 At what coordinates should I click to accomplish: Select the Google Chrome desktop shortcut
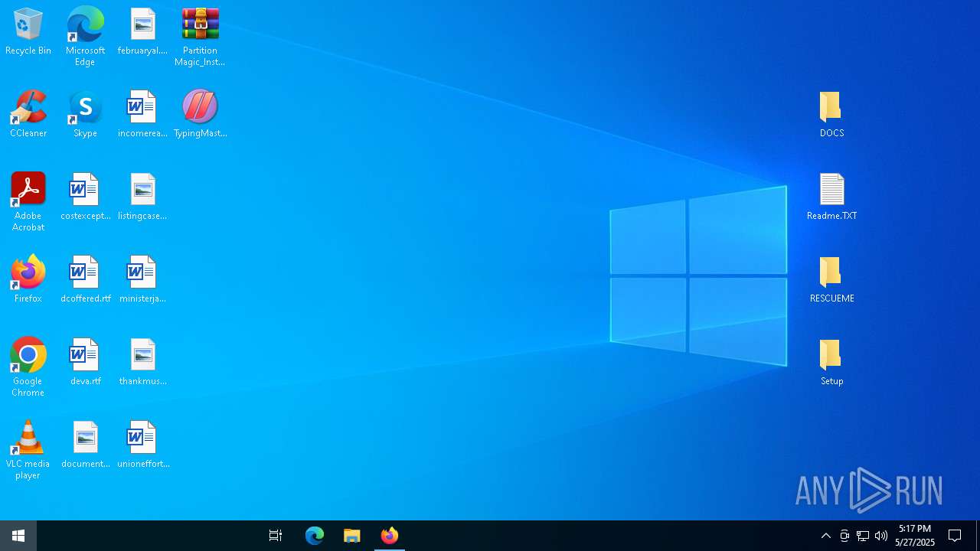[x=28, y=367]
